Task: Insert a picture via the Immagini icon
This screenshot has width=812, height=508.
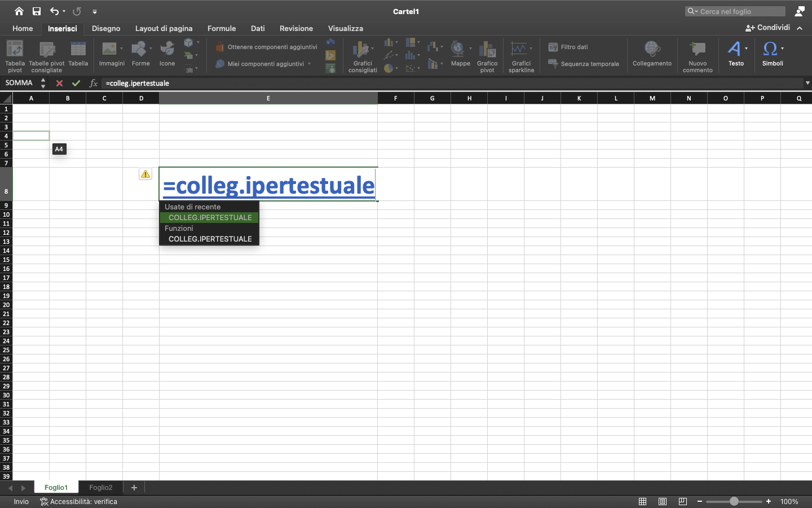Action: [111, 55]
